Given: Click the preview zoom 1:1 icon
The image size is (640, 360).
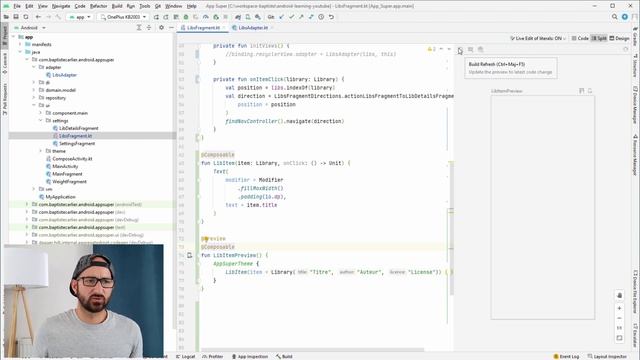Looking at the screenshot, I should point(619,328).
